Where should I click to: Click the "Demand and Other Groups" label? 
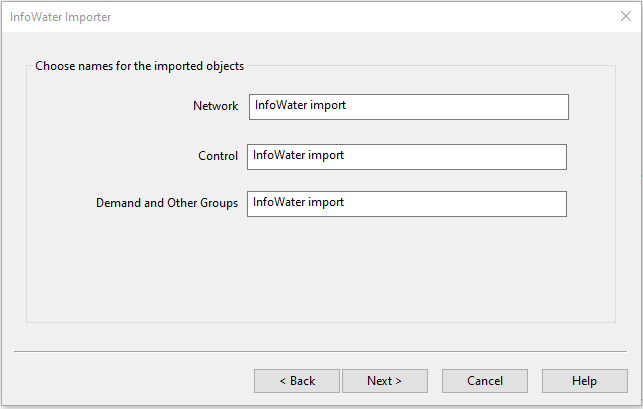(x=167, y=203)
